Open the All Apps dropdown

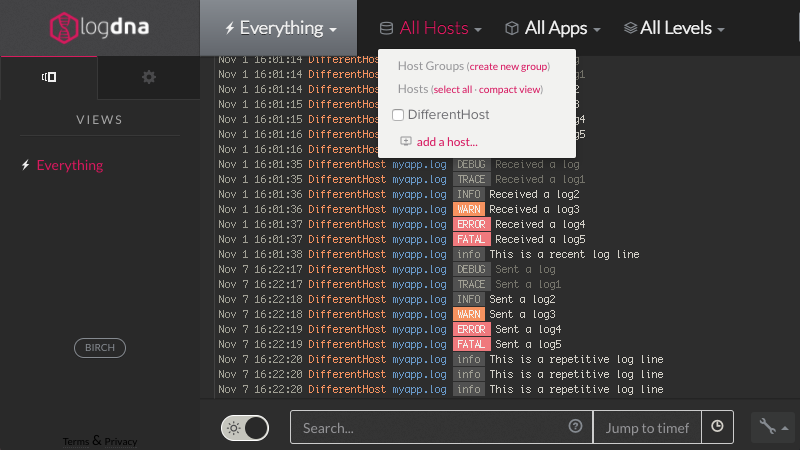point(553,28)
